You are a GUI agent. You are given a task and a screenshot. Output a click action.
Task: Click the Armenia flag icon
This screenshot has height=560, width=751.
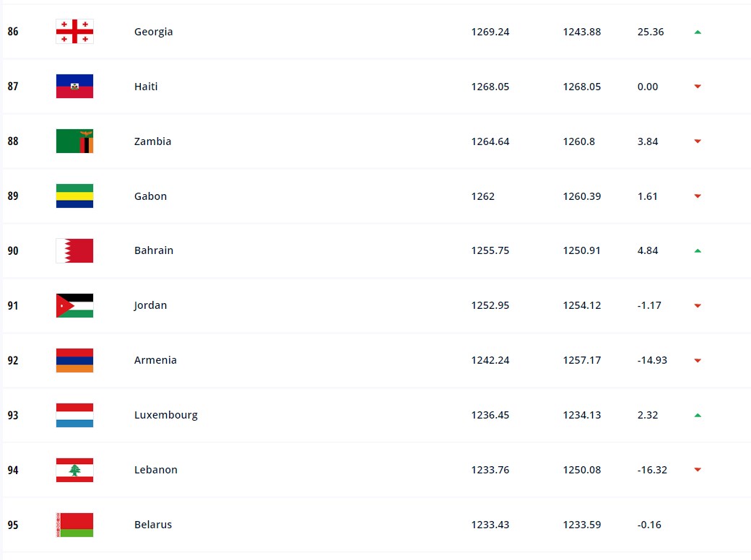tap(74, 360)
